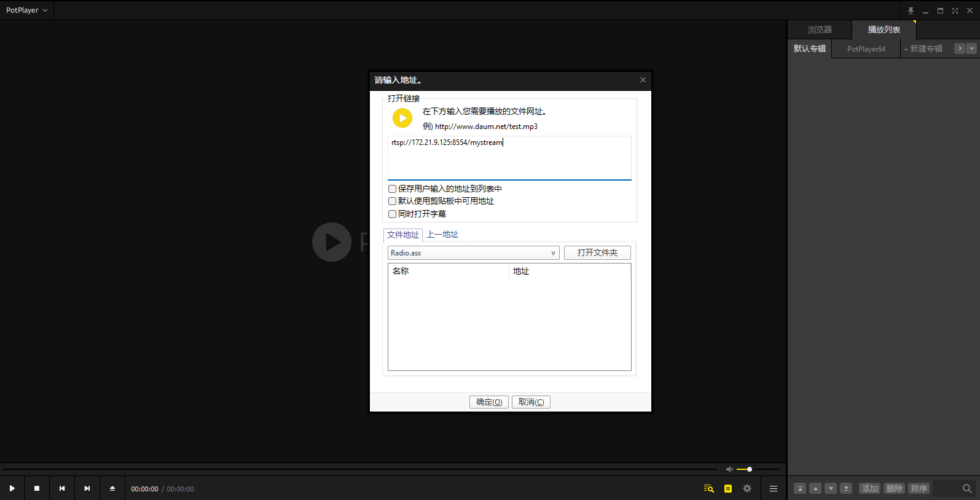Switch to the 浏览器 tab

tap(820, 29)
